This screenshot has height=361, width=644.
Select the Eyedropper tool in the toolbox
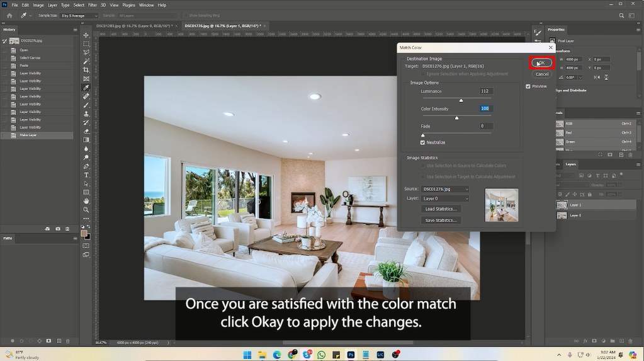[86, 88]
